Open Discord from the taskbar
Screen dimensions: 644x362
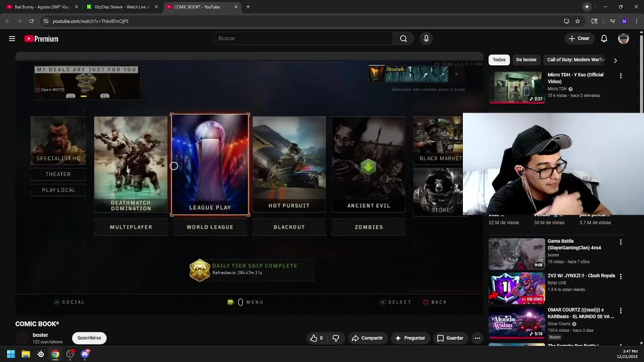pyautogui.click(x=85, y=354)
